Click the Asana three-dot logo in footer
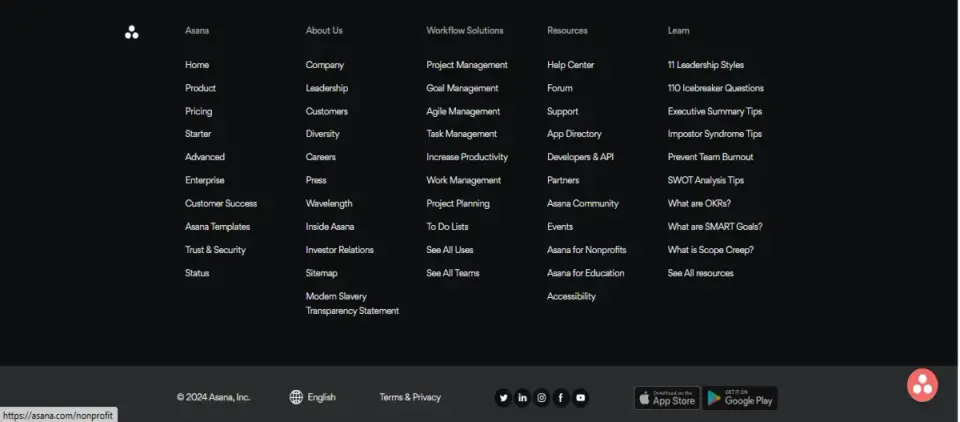 pos(132,32)
